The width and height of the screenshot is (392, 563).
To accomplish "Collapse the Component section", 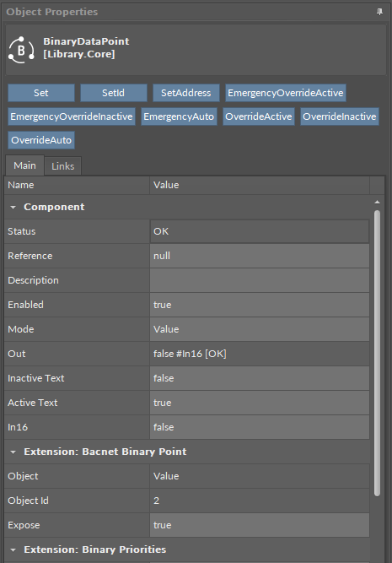I will pyautogui.click(x=13, y=207).
